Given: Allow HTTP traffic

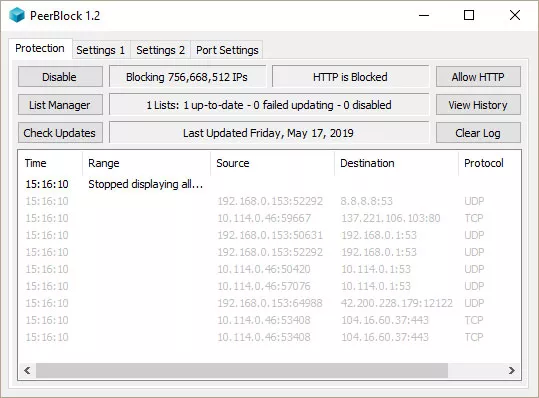Looking at the screenshot, I should pyautogui.click(x=478, y=77).
